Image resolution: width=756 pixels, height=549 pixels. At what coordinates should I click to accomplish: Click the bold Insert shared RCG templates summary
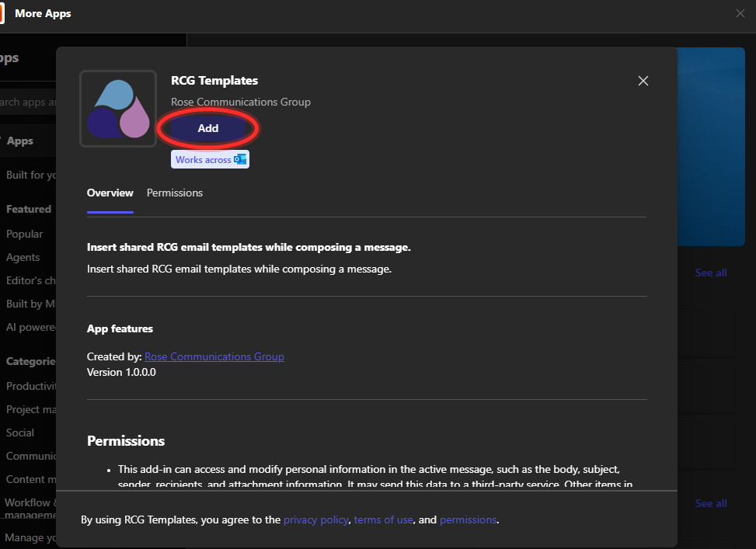click(249, 247)
